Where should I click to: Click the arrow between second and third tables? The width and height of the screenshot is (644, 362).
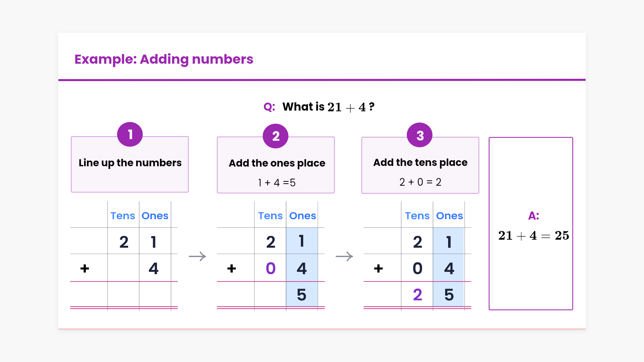point(344,256)
